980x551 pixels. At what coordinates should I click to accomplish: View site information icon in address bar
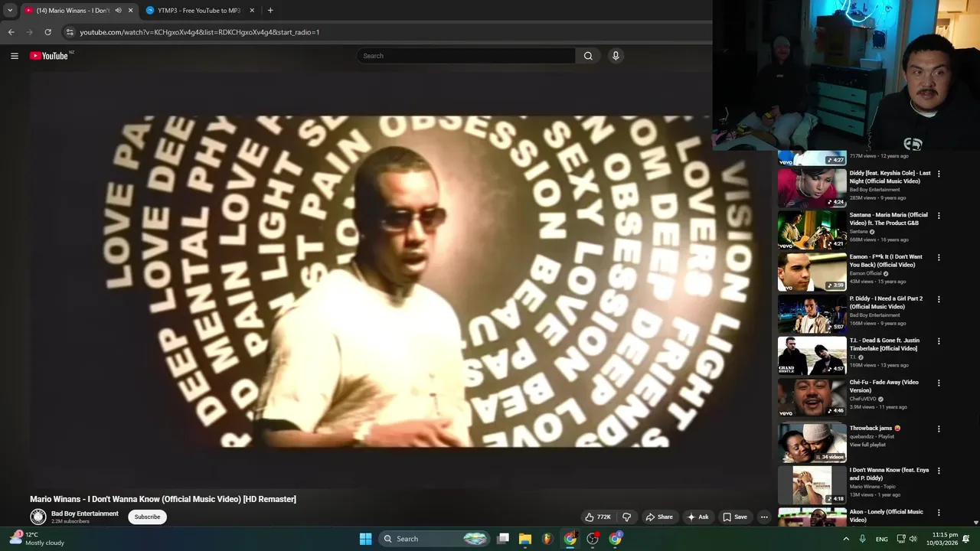(70, 32)
